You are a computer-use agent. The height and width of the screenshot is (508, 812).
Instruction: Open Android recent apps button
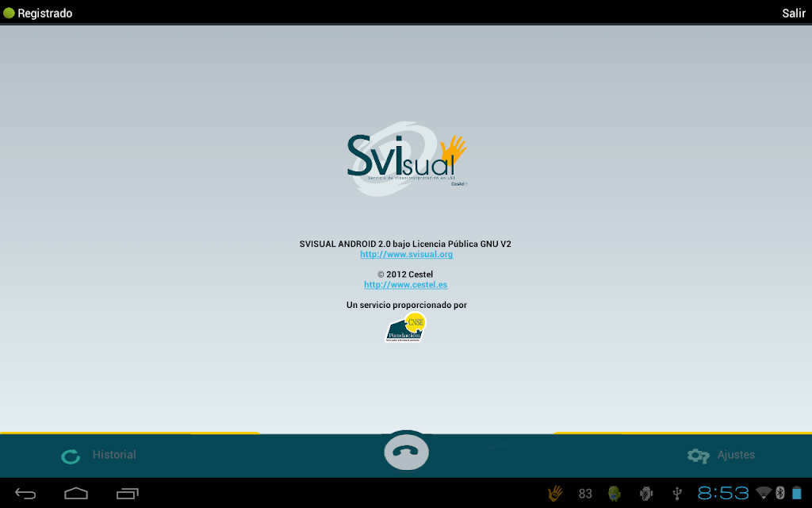pos(128,494)
